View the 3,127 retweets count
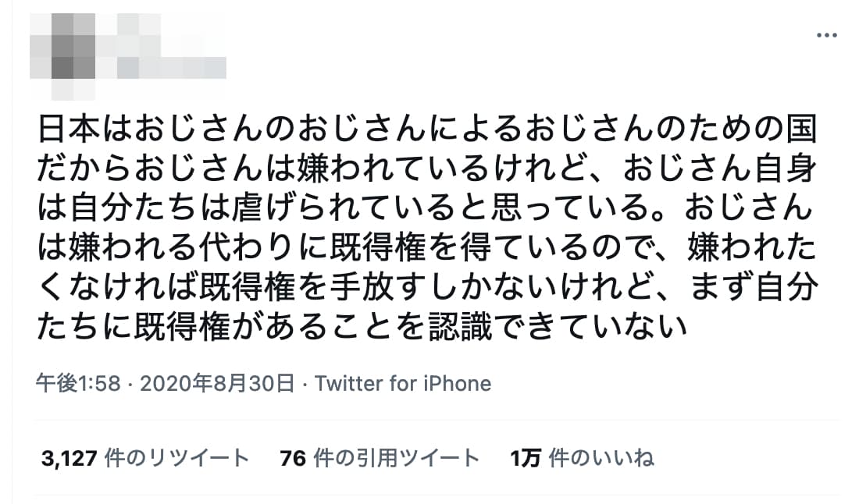 pyautogui.click(x=70, y=458)
